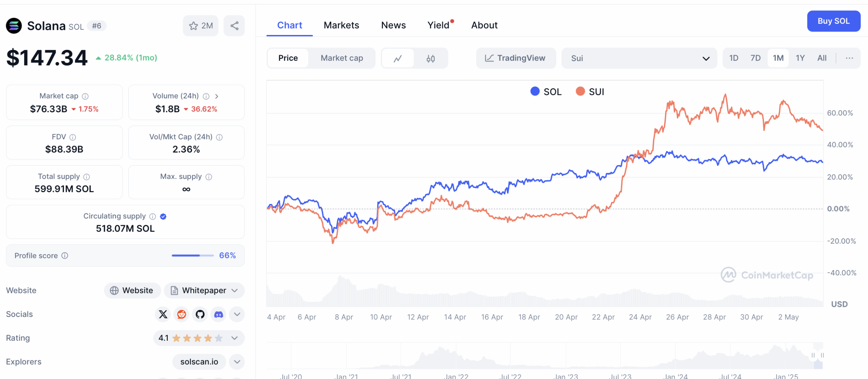Click the Profile score progress bar

point(193,255)
